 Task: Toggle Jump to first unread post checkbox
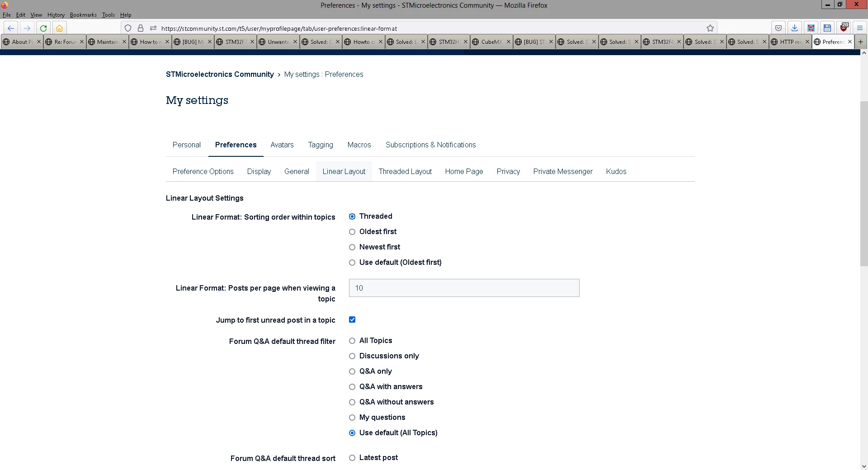point(352,320)
